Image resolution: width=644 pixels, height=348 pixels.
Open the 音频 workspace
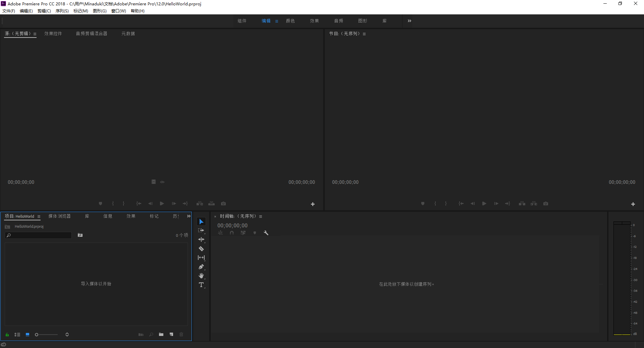coord(338,21)
